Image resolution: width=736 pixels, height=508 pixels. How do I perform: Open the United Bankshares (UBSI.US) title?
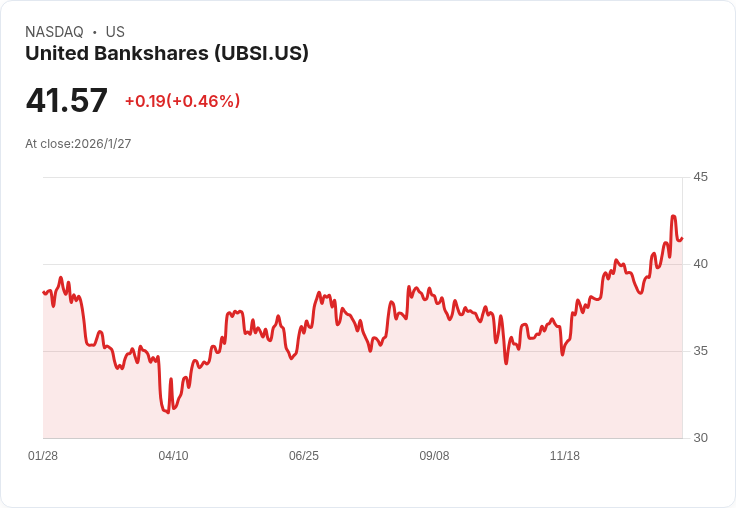(167, 53)
